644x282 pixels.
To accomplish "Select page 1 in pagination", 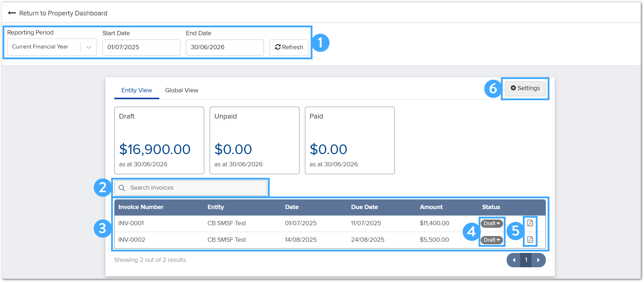I will (526, 260).
